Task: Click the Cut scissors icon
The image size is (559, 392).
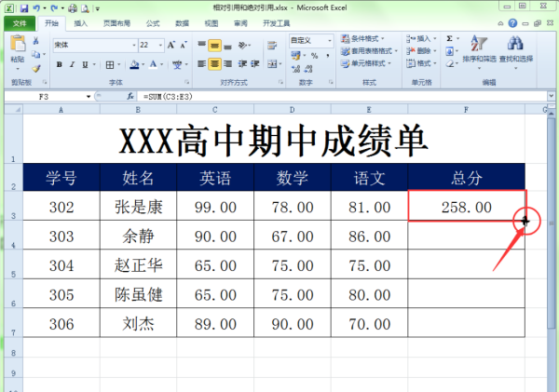Action: click(36, 42)
